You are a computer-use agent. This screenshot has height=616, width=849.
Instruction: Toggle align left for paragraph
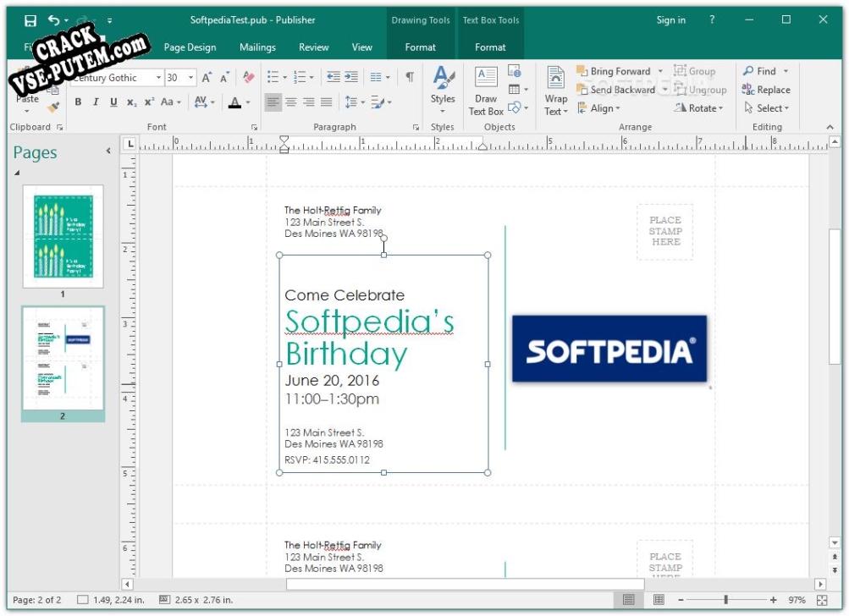coord(273,102)
